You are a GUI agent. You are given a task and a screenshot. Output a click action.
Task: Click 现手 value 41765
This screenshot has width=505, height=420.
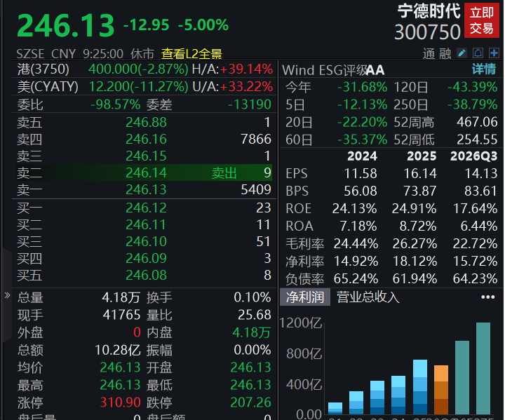[122, 315]
